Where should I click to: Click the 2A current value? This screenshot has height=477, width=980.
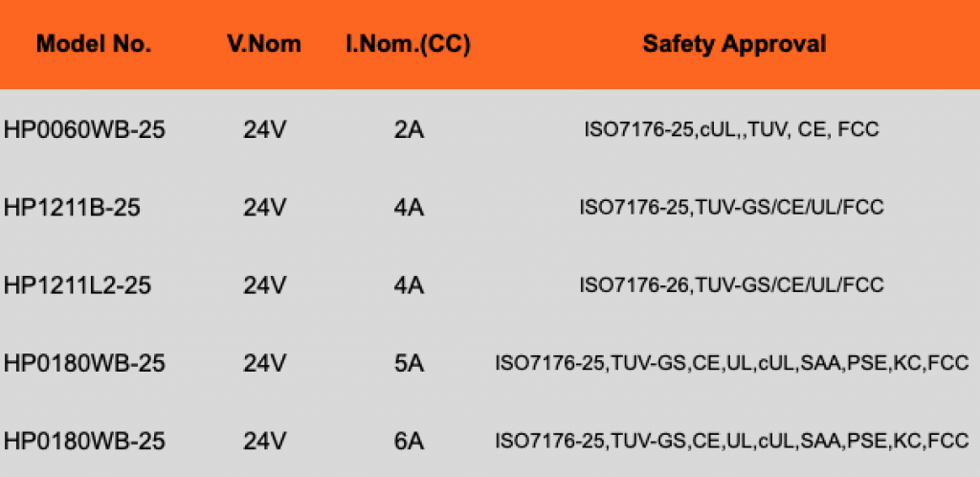coord(409,130)
